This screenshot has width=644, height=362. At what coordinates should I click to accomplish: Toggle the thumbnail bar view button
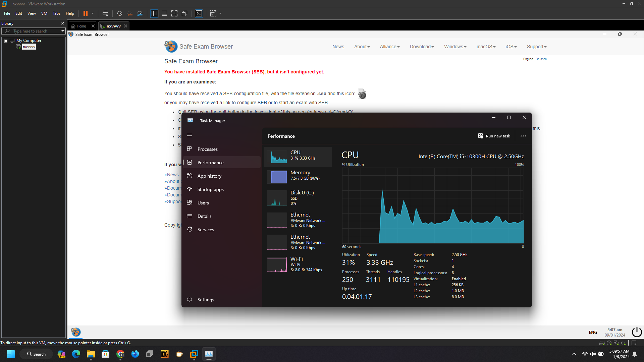point(164,13)
